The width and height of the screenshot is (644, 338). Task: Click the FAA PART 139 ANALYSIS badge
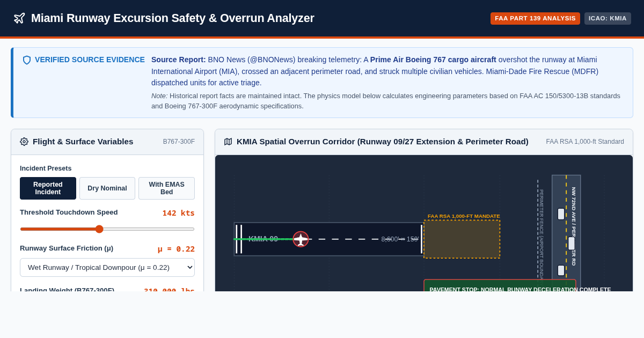click(x=535, y=18)
